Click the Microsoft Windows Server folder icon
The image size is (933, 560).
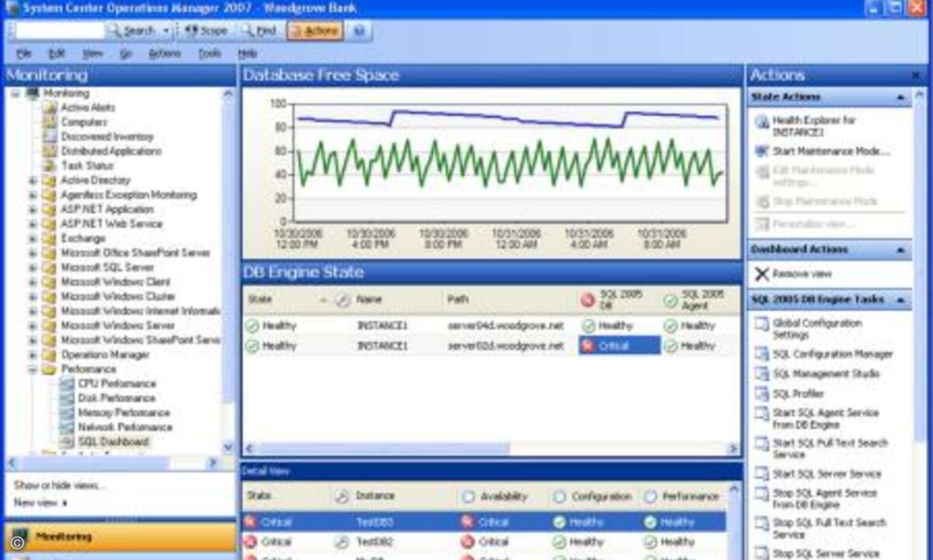[49, 326]
